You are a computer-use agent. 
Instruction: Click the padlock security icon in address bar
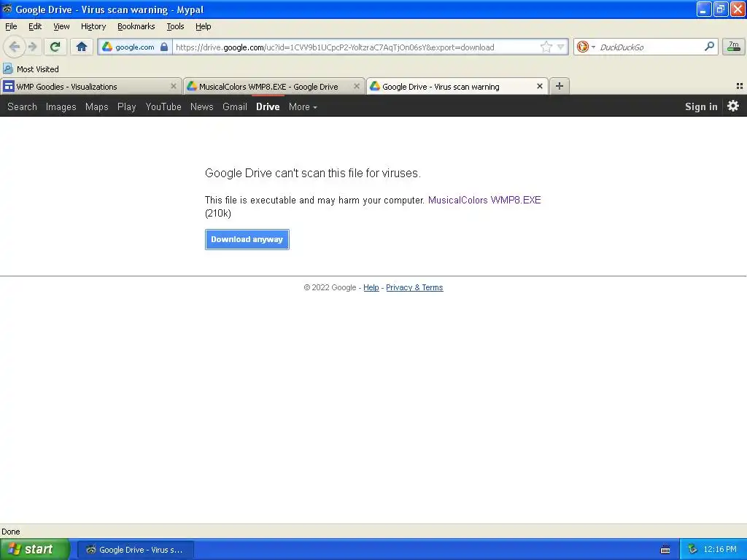pos(164,47)
